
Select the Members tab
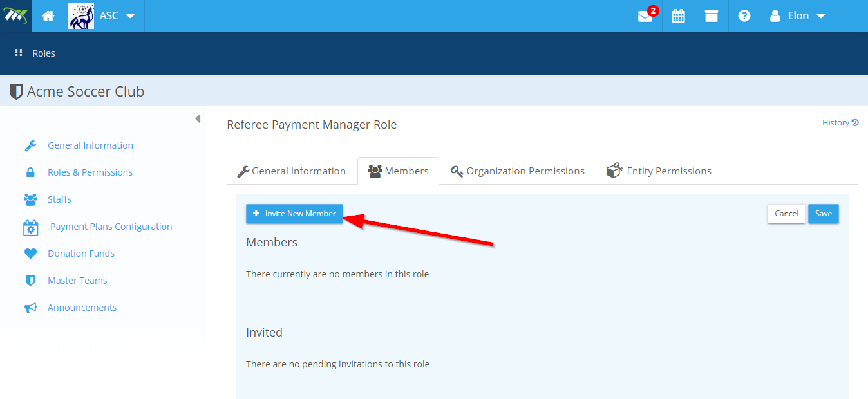tap(398, 171)
